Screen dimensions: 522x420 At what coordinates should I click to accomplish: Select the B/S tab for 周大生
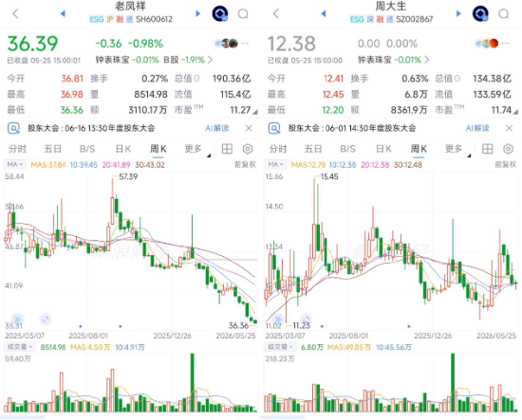click(347, 149)
